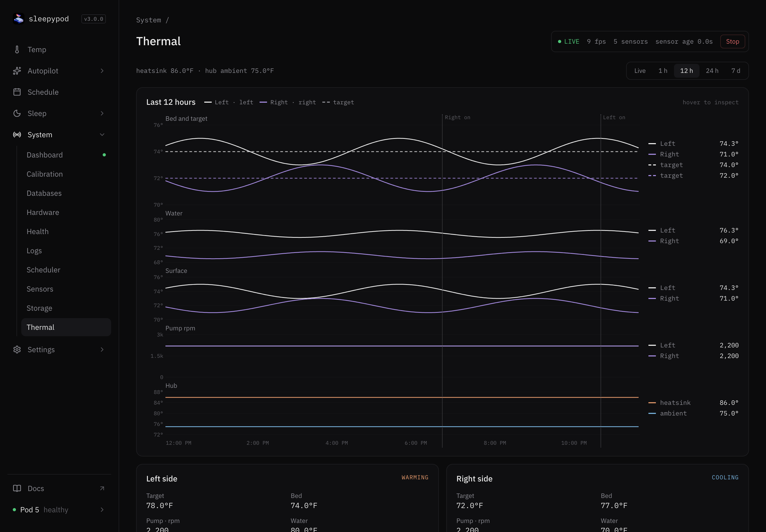Click the v3.0.0 version badge
766x532 pixels.
coord(94,19)
